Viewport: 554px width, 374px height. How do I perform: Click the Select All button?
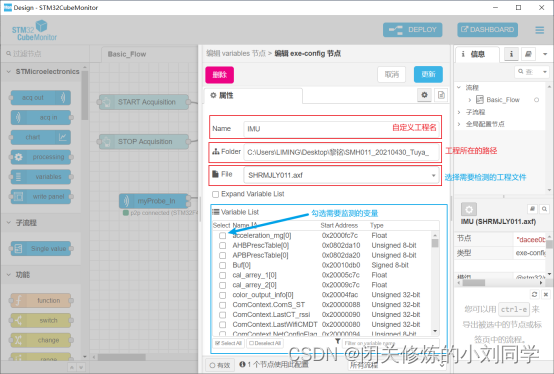[228, 343]
